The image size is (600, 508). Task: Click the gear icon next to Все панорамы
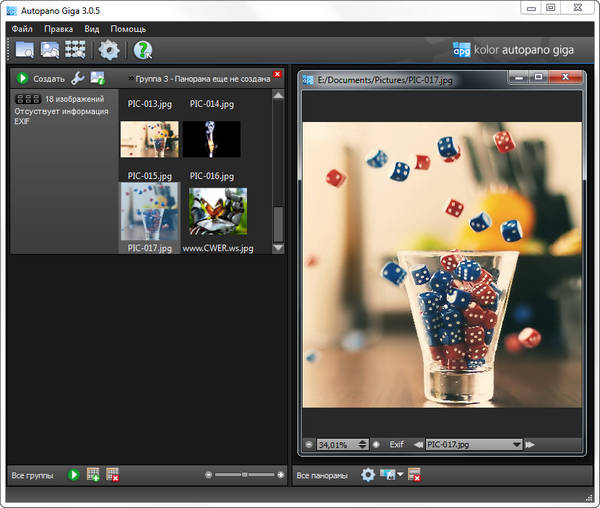click(368, 475)
